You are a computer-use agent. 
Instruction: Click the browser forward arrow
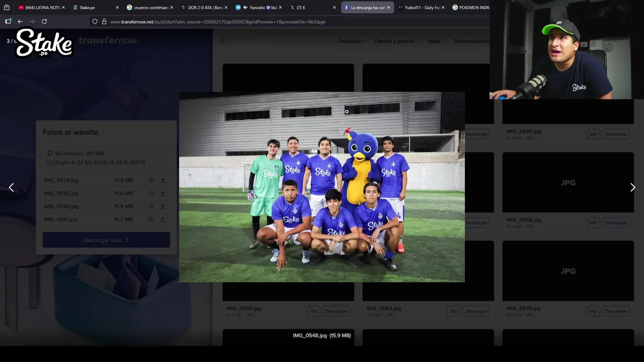[32, 22]
